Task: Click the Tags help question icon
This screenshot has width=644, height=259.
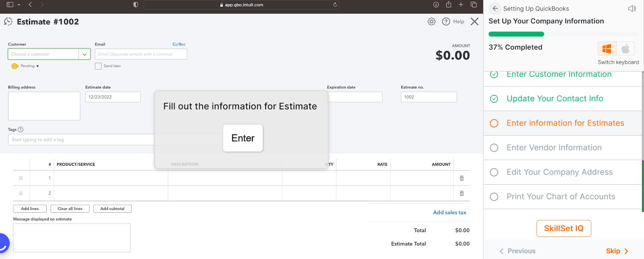Action: [x=21, y=129]
